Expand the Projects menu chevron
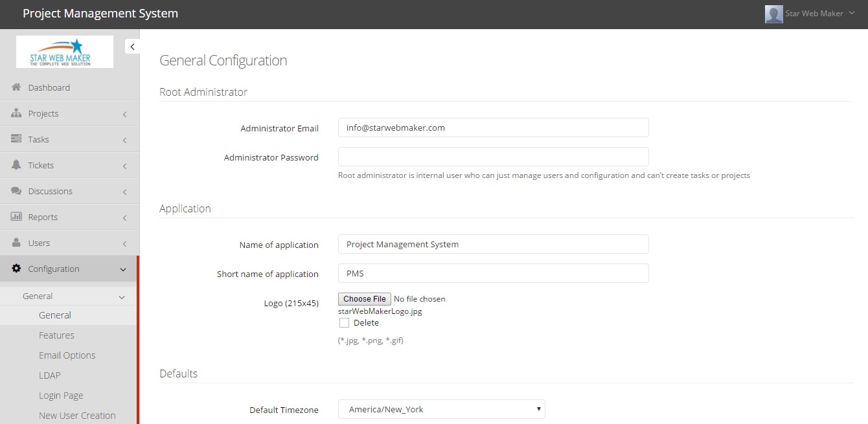This screenshot has height=424, width=868. [x=124, y=114]
